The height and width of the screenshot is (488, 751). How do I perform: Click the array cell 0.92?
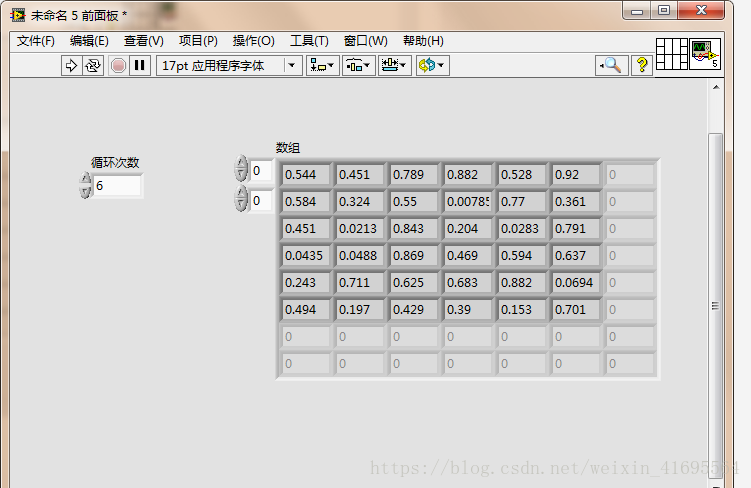576,175
